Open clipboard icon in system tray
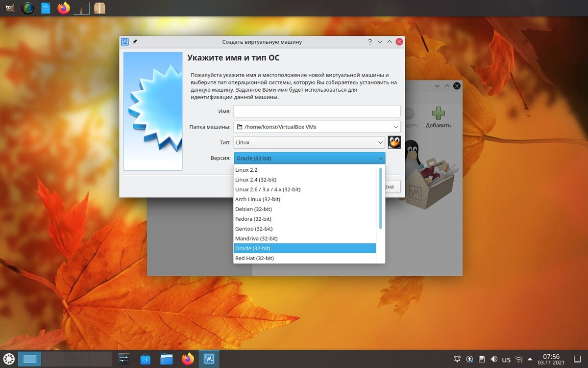Viewport: 588px width, 368px height. point(482,359)
